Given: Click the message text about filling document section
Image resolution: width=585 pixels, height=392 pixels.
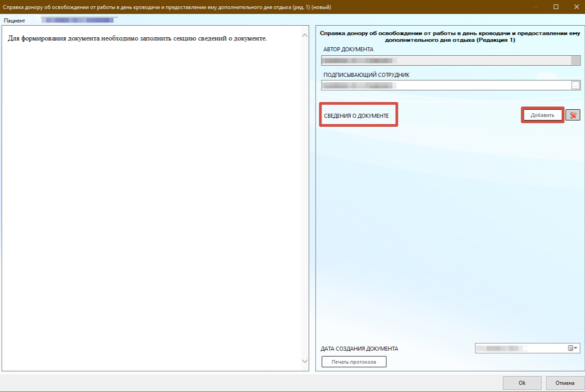Looking at the screenshot, I should tap(138, 38).
